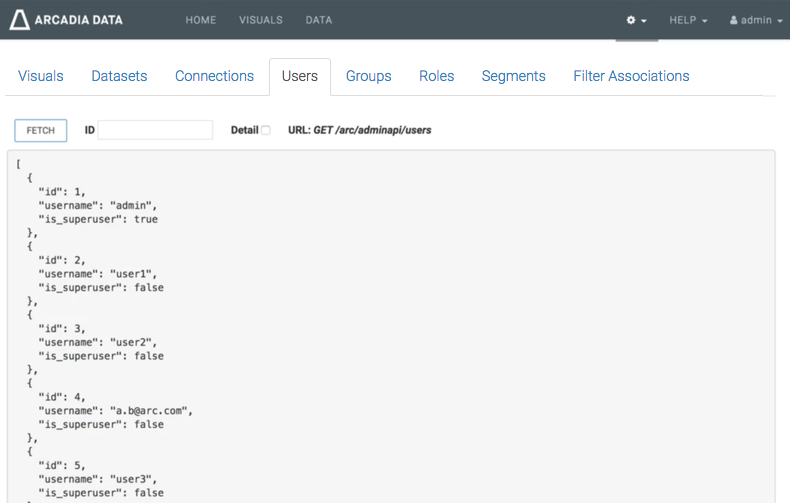Go to HOME in top navigation

tap(201, 20)
